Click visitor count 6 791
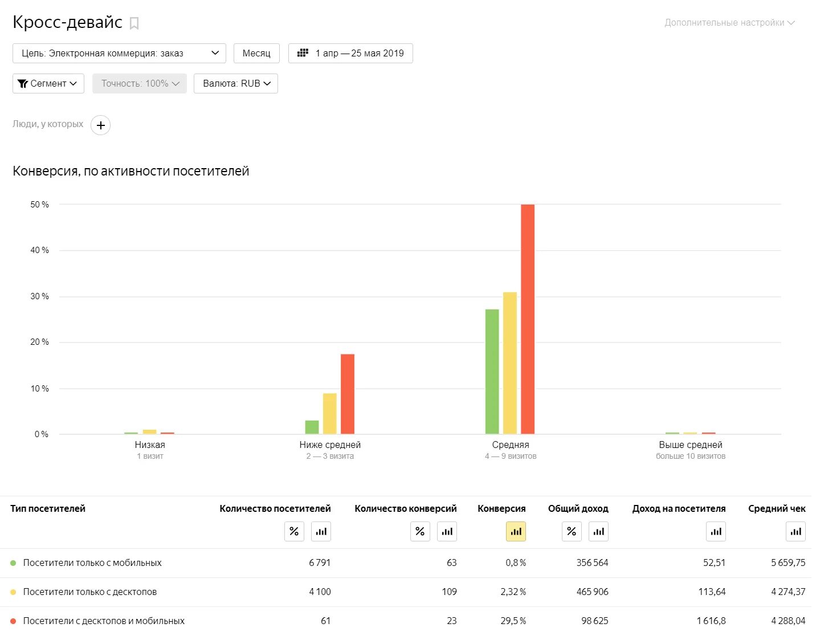 (x=320, y=563)
